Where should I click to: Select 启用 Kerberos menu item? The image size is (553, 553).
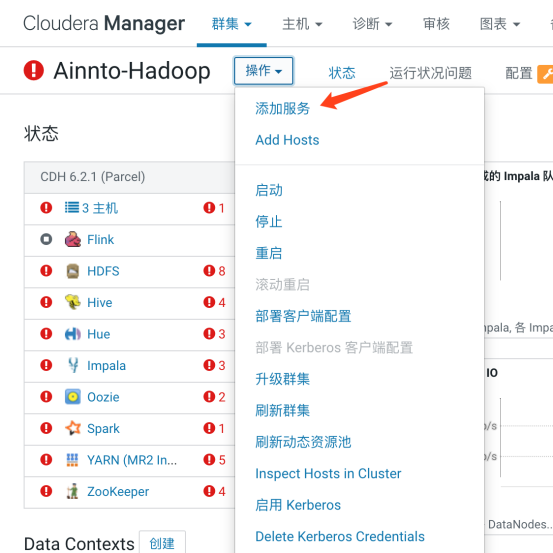(298, 505)
